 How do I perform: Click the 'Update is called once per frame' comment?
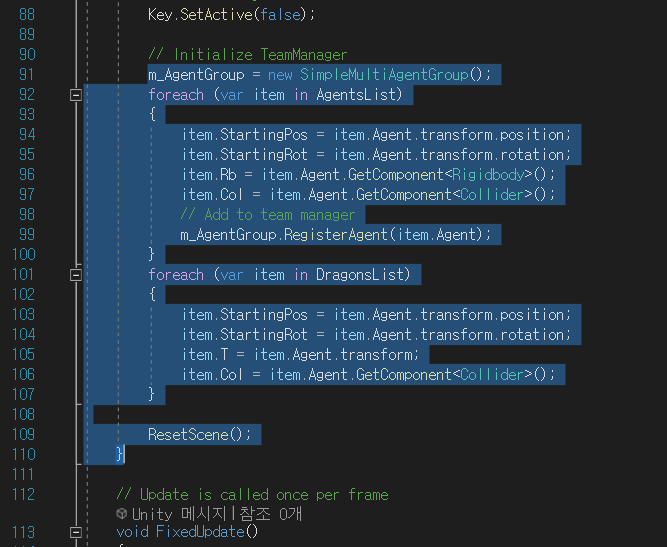click(x=252, y=495)
